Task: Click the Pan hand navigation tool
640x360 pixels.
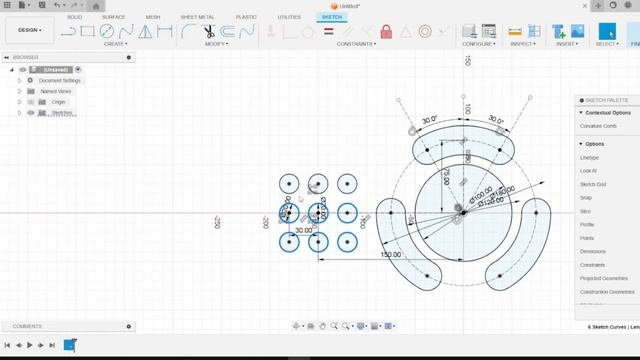Action: 322,326
